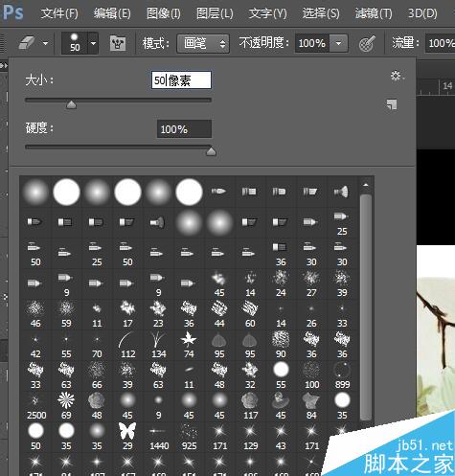The image size is (455, 476).
Task: Expand the collapsed panel double arrows
Action: tap(4, 66)
